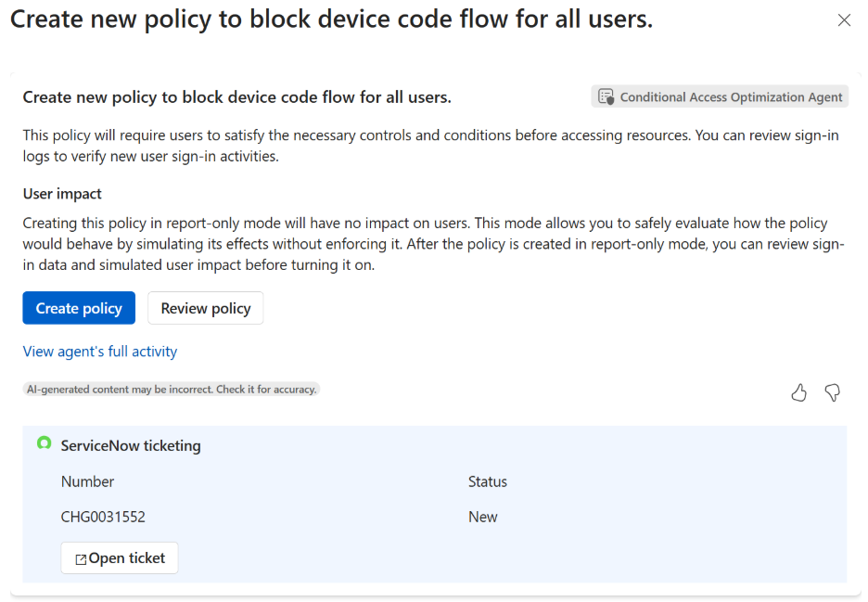This screenshot has width=868, height=602.
Task: Click the thumbs up feedback icon
Action: [x=798, y=393]
